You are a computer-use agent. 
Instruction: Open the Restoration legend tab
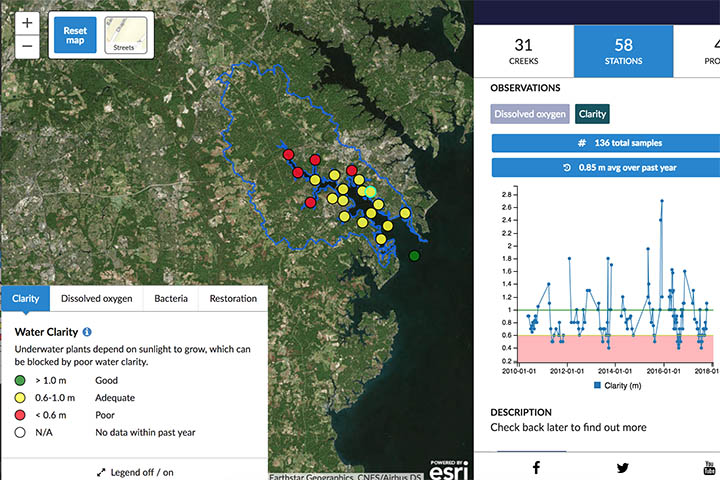tap(232, 298)
